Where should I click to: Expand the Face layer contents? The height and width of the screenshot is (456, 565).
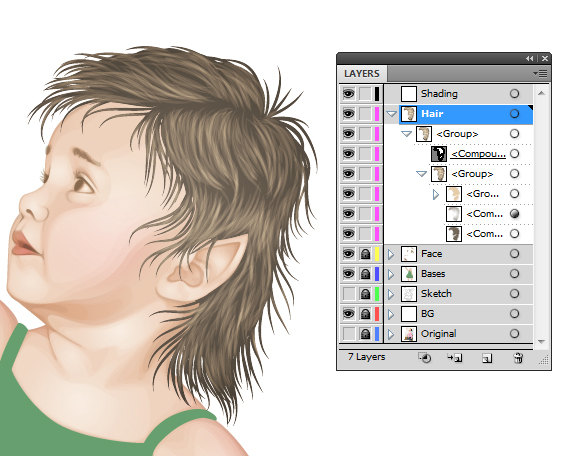pyautogui.click(x=391, y=254)
